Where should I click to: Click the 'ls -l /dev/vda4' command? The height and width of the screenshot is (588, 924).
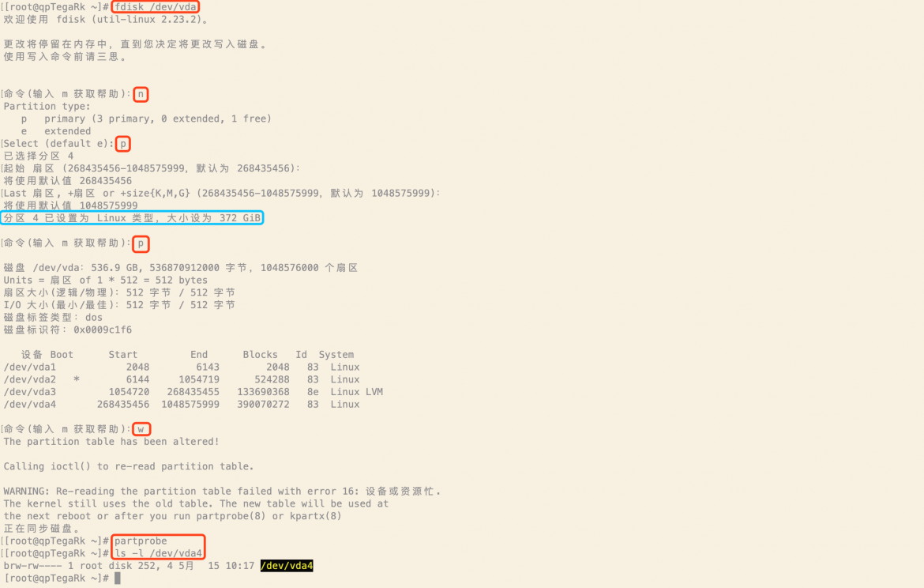(x=158, y=553)
